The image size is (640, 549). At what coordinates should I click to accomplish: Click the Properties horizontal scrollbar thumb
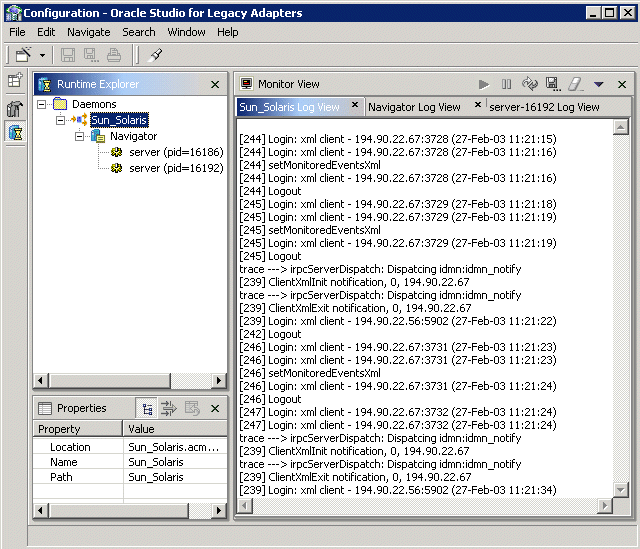point(118,510)
